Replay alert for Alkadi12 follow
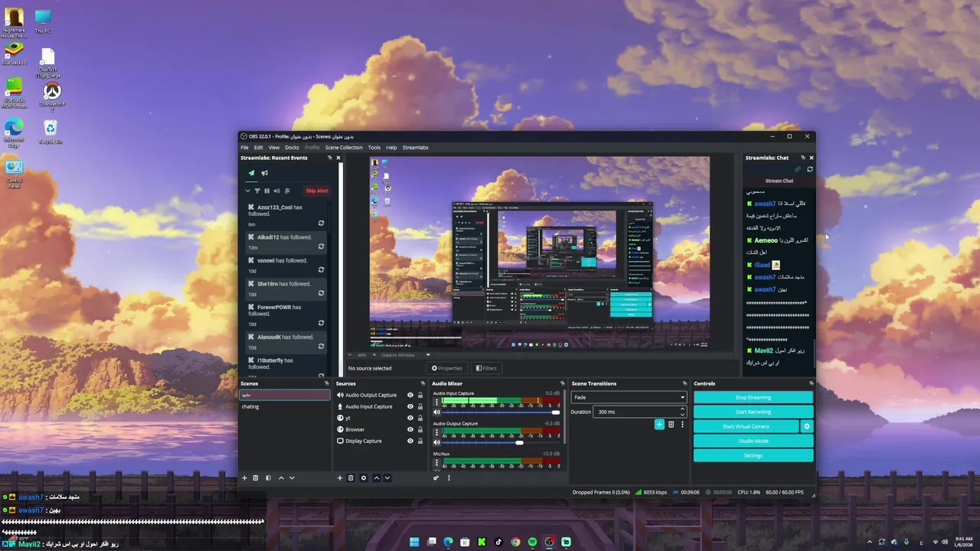980x551 pixels. point(321,246)
